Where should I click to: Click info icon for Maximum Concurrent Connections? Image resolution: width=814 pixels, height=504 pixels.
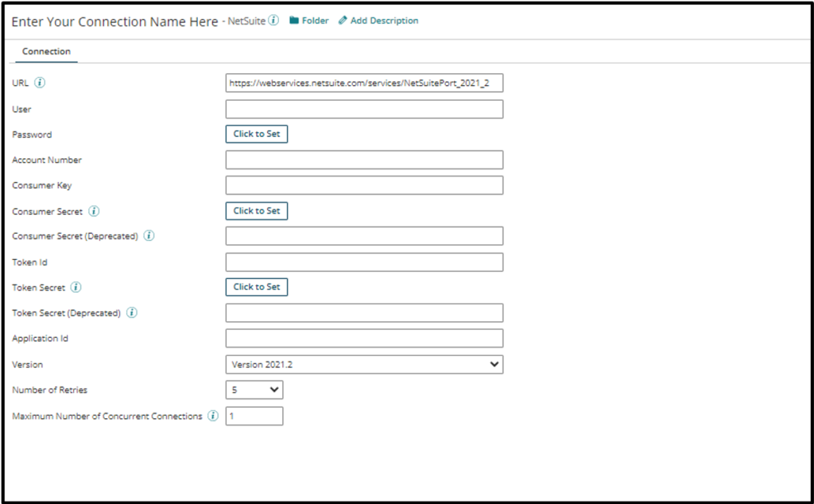213,416
